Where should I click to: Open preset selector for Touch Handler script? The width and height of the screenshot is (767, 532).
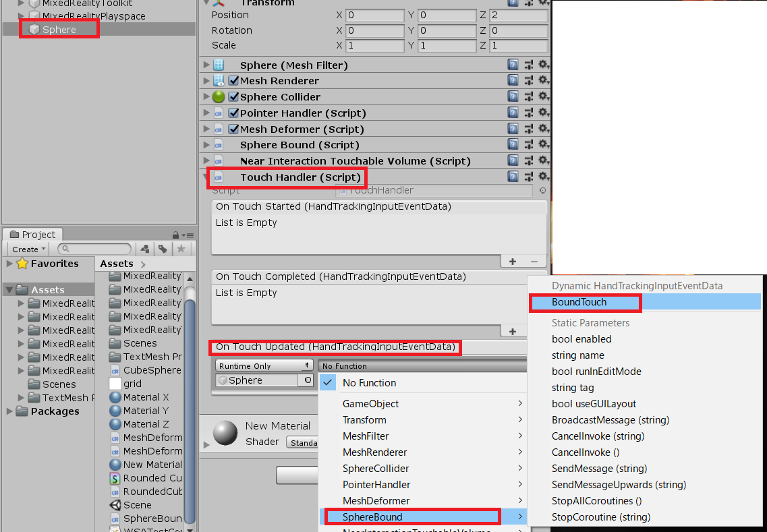529,177
